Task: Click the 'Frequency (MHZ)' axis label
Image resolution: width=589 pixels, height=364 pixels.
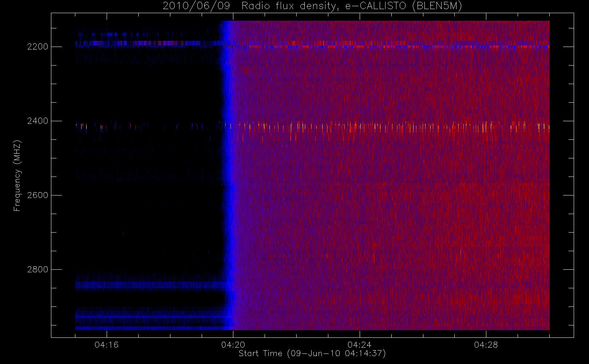Action: 17,175
